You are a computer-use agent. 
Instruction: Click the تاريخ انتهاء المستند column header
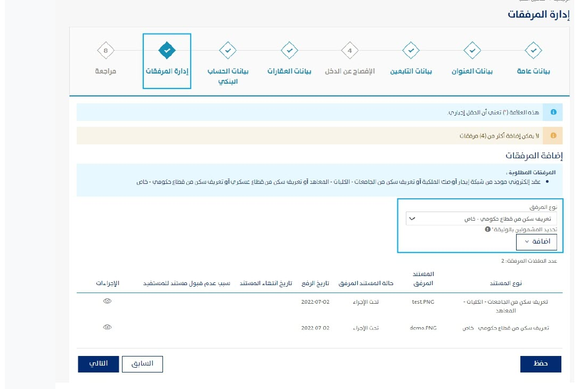[x=265, y=283]
